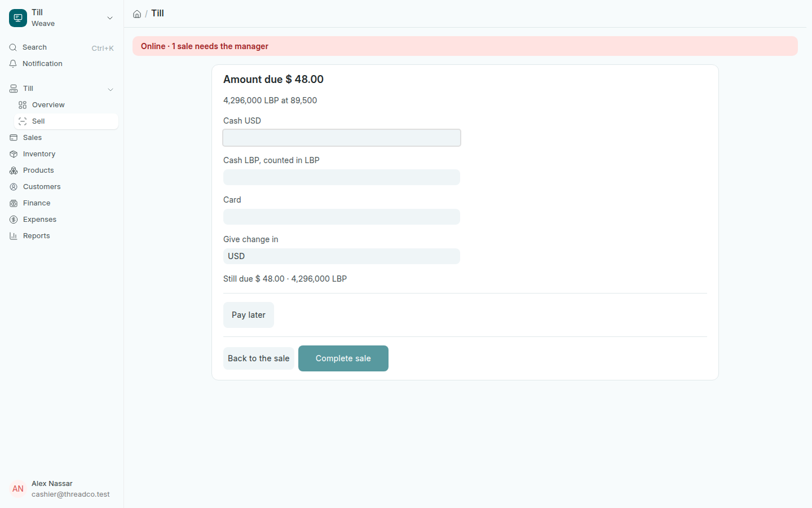The image size is (812, 508).
Task: Focus the Cash USD input field
Action: tap(342, 138)
